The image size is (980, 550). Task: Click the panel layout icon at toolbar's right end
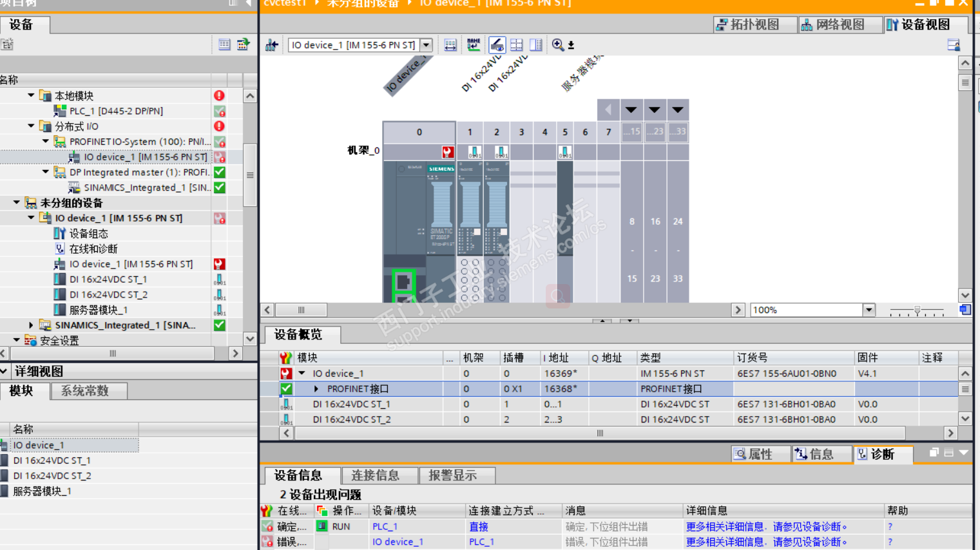pos(954,45)
